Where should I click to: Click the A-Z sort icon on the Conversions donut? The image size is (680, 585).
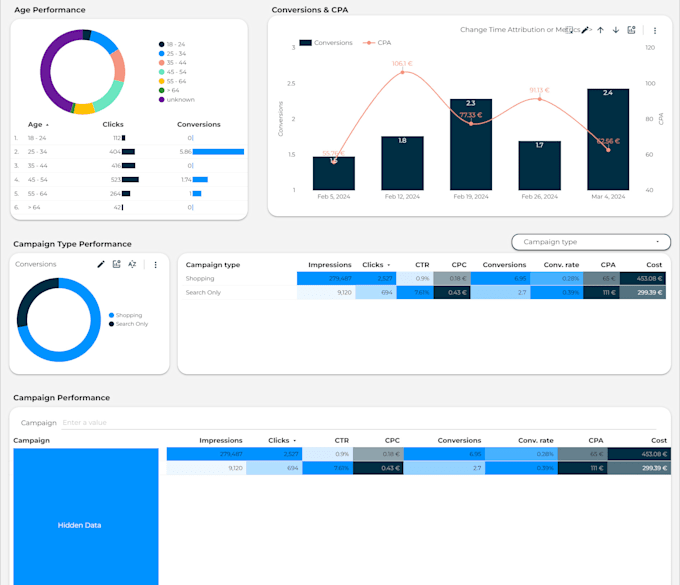[x=132, y=264]
